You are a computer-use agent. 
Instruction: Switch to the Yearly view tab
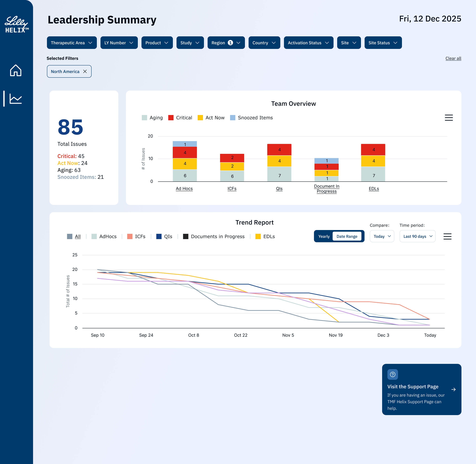click(x=324, y=236)
